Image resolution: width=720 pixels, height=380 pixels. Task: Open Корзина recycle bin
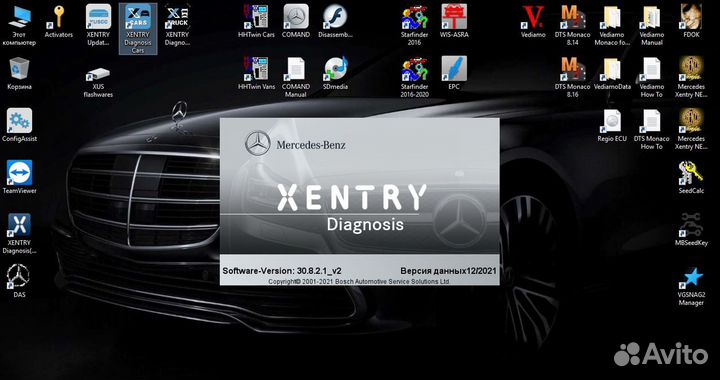click(19, 73)
